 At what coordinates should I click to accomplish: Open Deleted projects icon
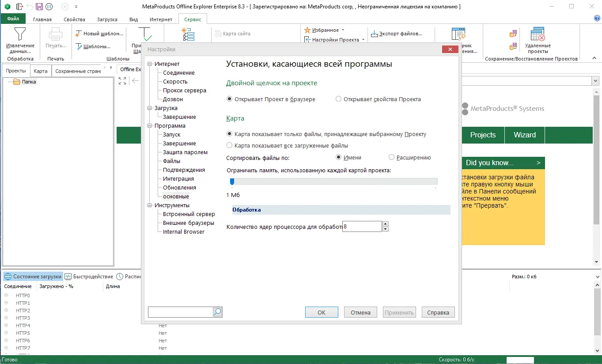538,34
